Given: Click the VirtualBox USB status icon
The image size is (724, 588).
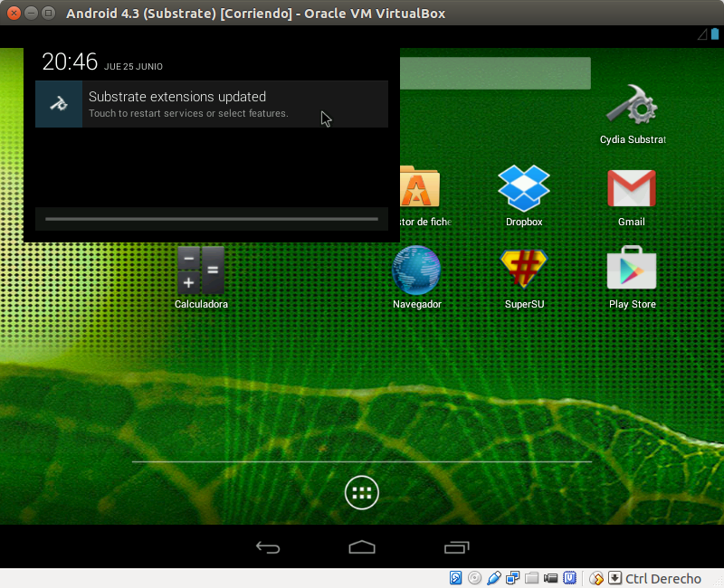Looking at the screenshot, I should click(x=493, y=578).
